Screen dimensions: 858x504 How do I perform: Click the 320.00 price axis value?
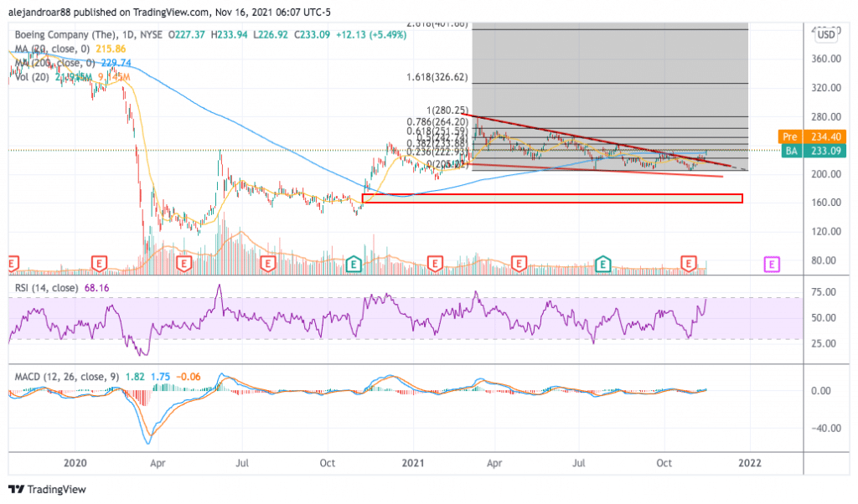pos(825,87)
